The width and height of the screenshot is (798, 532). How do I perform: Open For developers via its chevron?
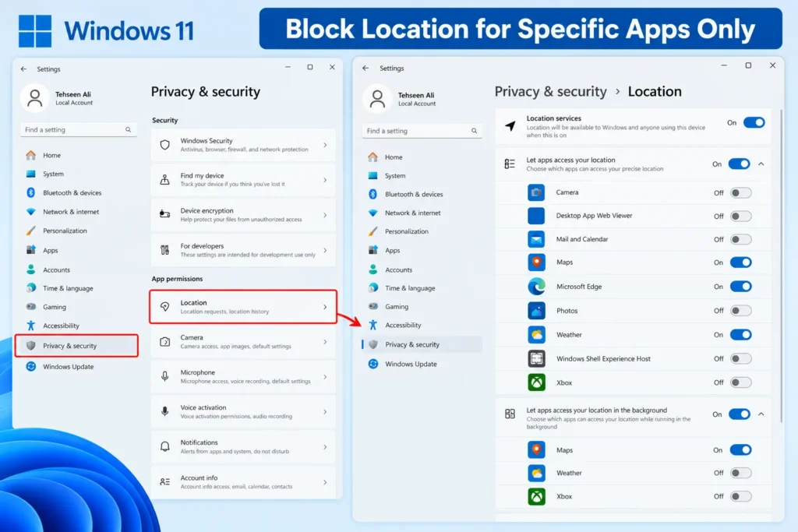pos(325,250)
